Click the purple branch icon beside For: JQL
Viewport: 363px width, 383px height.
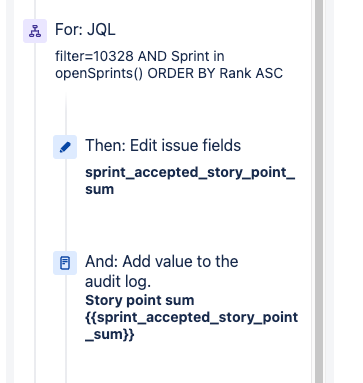(x=35, y=31)
